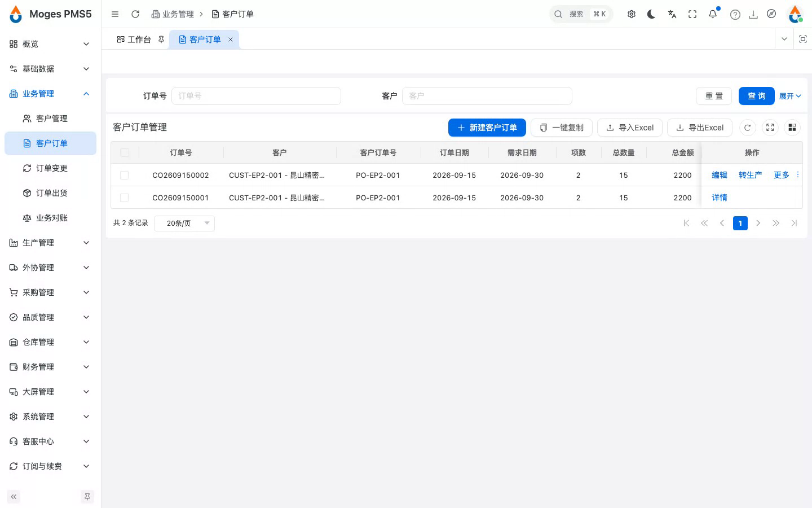Pin the sidebar using bottom pin icon
The width and height of the screenshot is (812, 508).
tap(87, 497)
